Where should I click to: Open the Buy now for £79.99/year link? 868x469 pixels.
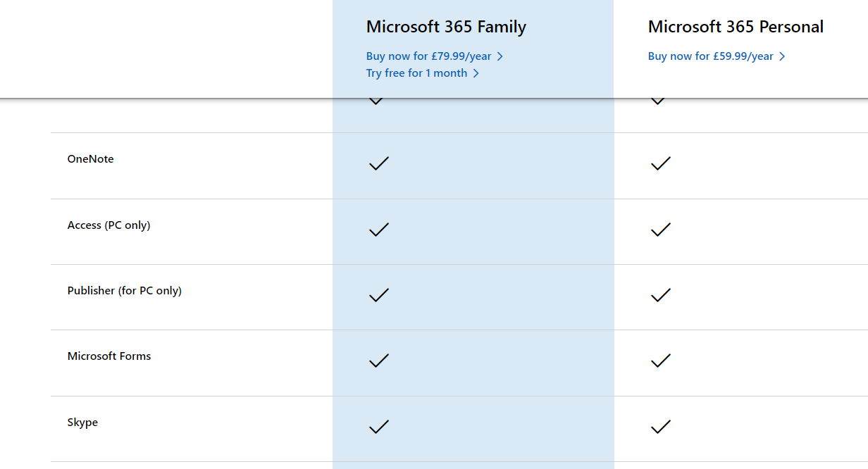tap(435, 56)
